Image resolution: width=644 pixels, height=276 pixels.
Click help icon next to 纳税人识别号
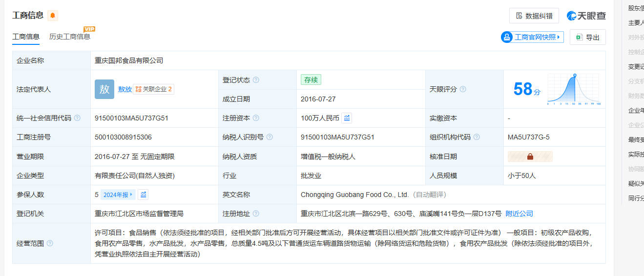click(x=270, y=137)
